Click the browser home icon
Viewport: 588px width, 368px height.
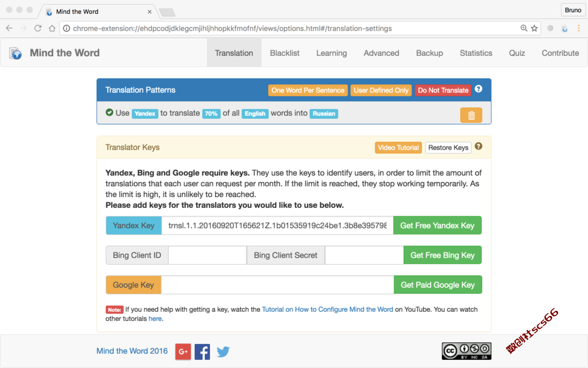coord(52,29)
